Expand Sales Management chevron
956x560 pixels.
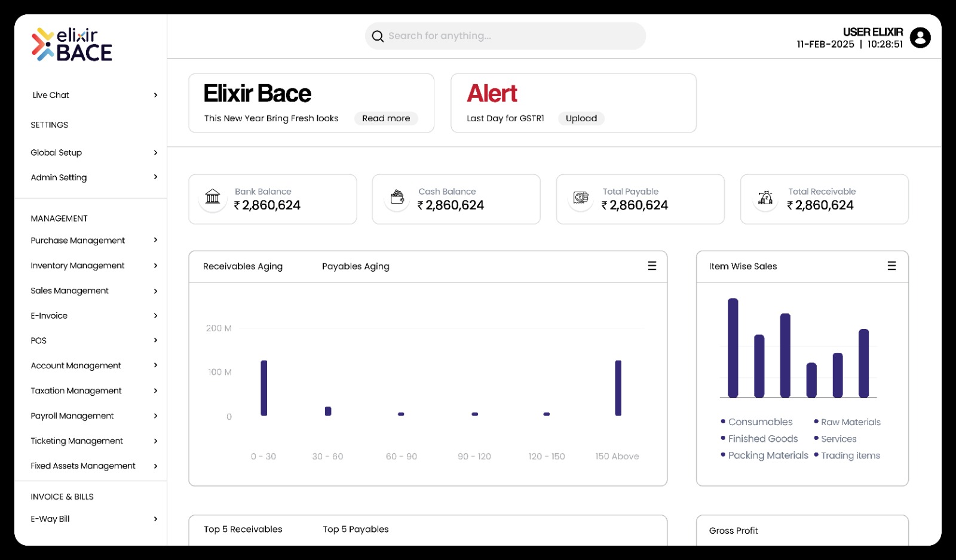tap(155, 291)
